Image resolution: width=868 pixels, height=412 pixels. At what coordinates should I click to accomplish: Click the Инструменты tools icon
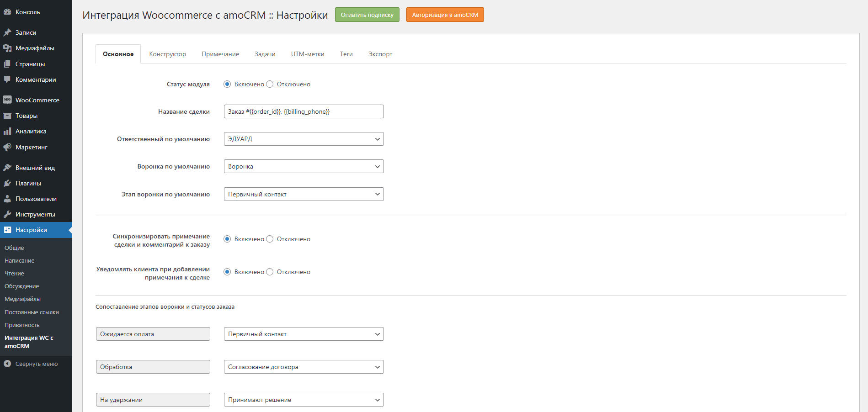click(7, 214)
